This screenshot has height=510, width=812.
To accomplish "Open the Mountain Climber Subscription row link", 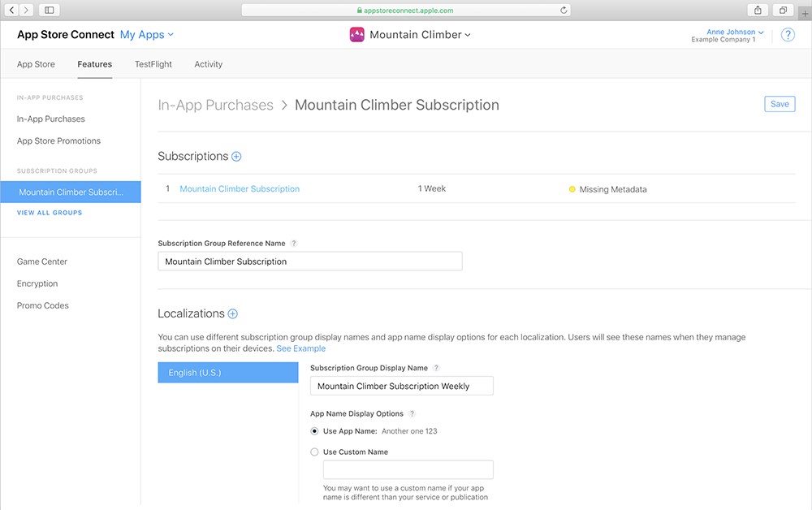I will (240, 189).
